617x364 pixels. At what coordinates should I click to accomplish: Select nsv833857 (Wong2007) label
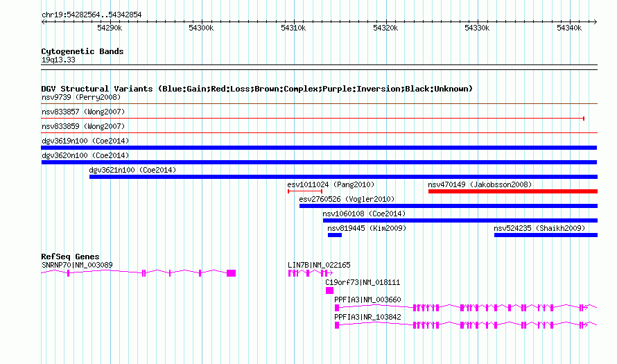point(83,112)
